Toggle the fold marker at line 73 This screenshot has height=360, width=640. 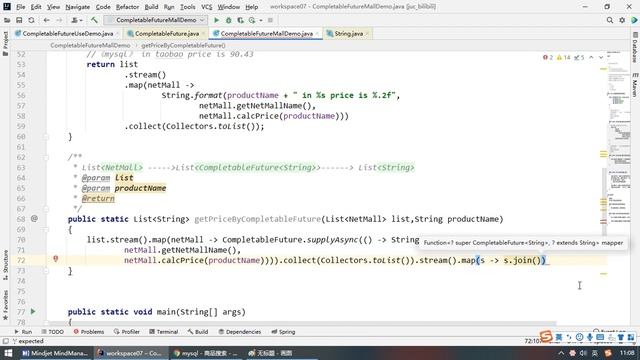click(x=46, y=271)
